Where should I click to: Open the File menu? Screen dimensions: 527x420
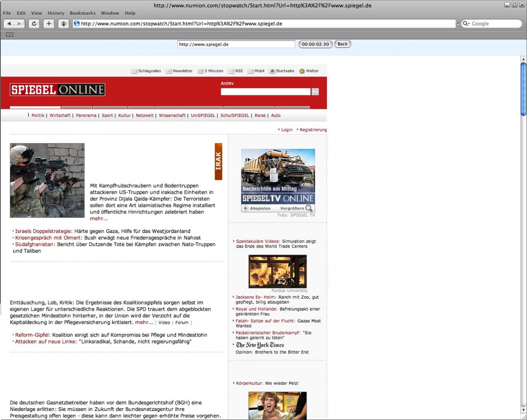click(x=7, y=13)
